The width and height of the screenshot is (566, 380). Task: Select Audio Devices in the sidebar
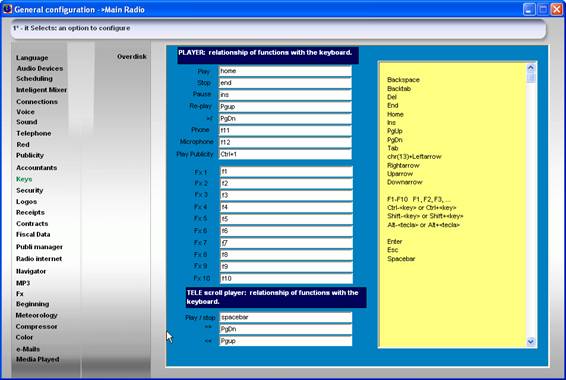tap(40, 68)
